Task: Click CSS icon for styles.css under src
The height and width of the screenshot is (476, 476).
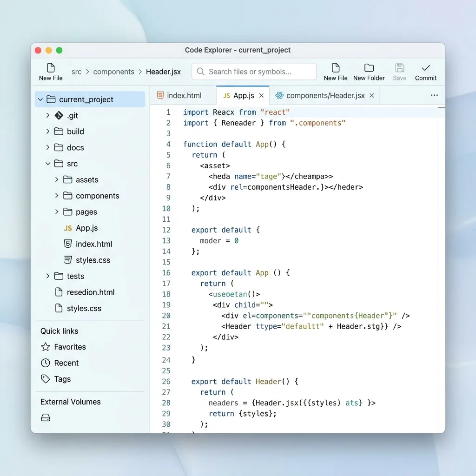Action: (x=68, y=260)
